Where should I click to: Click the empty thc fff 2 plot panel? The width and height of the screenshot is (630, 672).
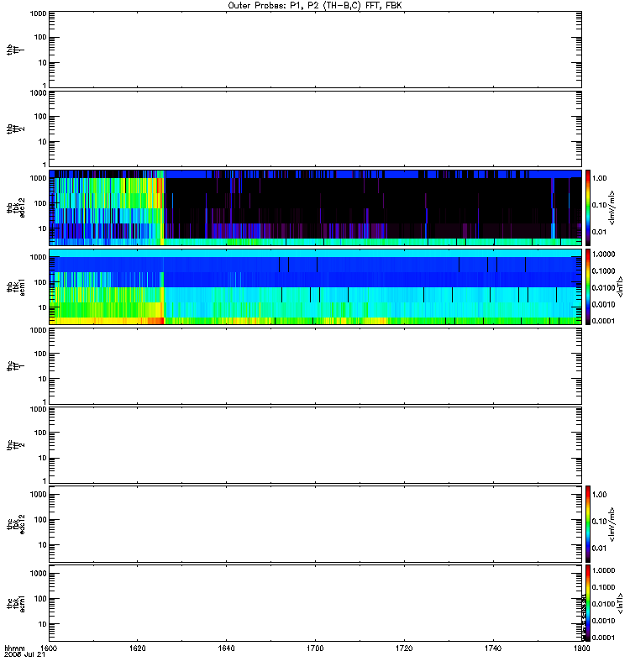pos(316,445)
